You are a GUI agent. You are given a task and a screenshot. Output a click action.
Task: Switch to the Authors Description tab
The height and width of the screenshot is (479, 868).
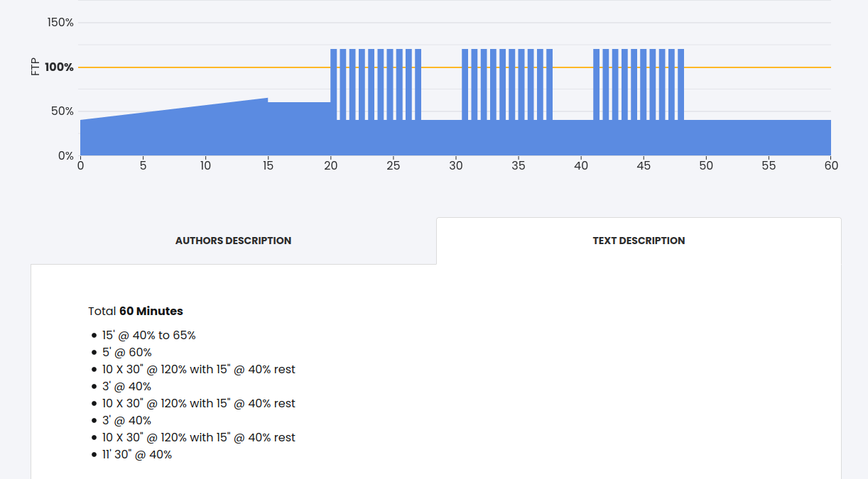pos(233,241)
